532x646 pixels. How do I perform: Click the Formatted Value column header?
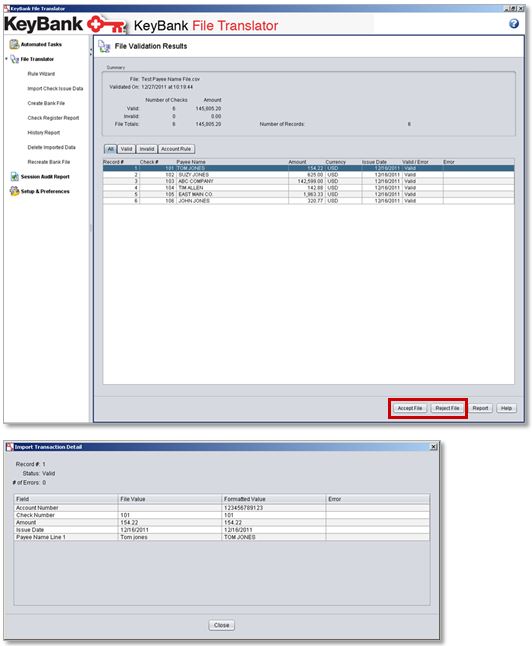click(274, 499)
